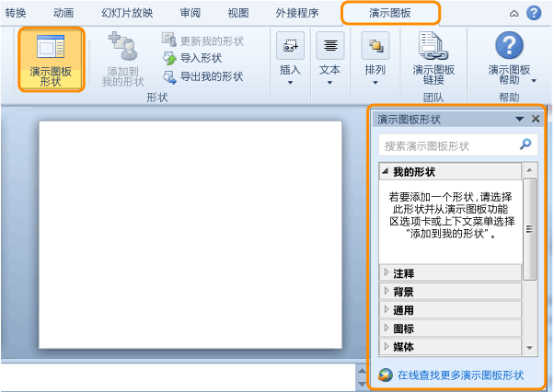Collapse the ribbon with the caret icon
The image size is (554, 392).
pyautogui.click(x=514, y=14)
